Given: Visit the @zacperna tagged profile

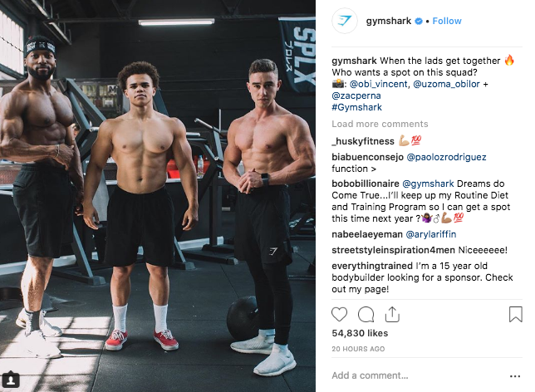Looking at the screenshot, I should (x=356, y=96).
